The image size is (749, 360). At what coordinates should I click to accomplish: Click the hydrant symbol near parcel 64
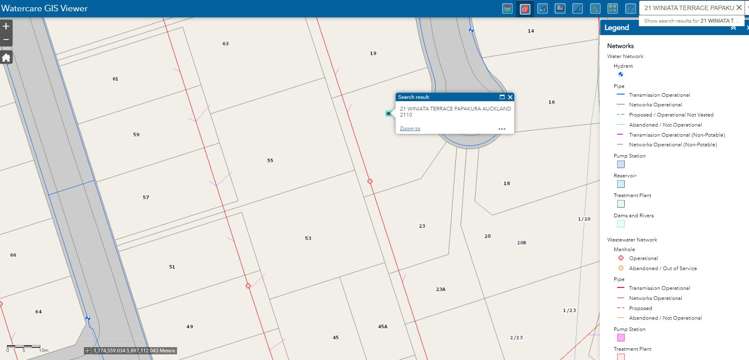[87, 318]
